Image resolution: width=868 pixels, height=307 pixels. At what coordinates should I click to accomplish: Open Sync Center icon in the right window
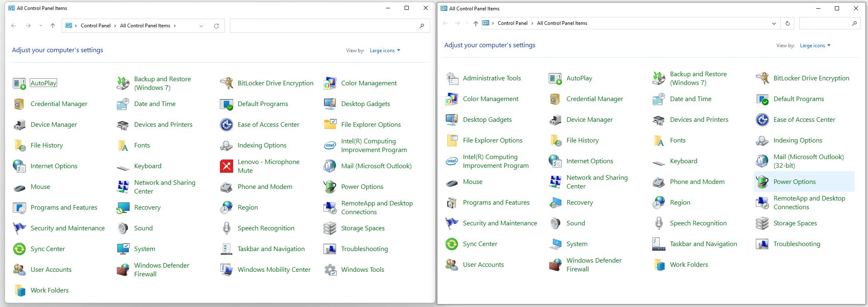coord(452,244)
